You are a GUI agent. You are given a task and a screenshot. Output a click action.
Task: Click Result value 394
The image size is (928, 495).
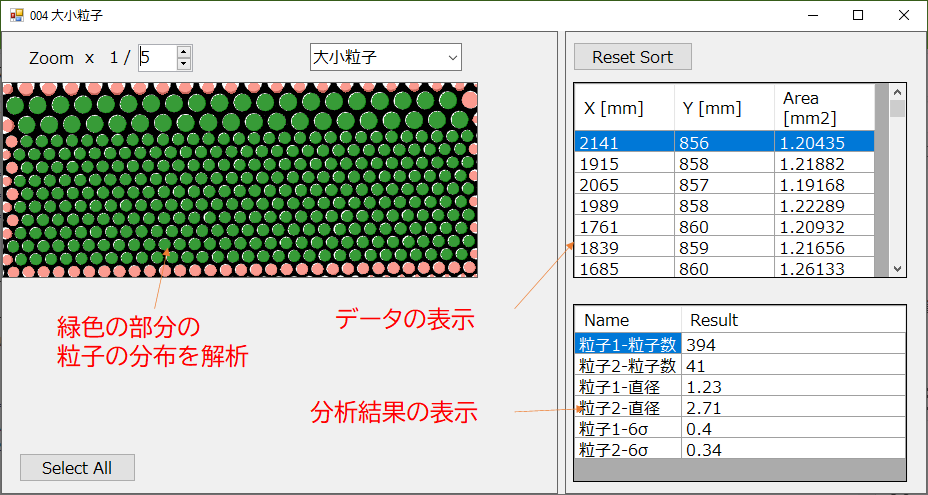pyautogui.click(x=793, y=343)
